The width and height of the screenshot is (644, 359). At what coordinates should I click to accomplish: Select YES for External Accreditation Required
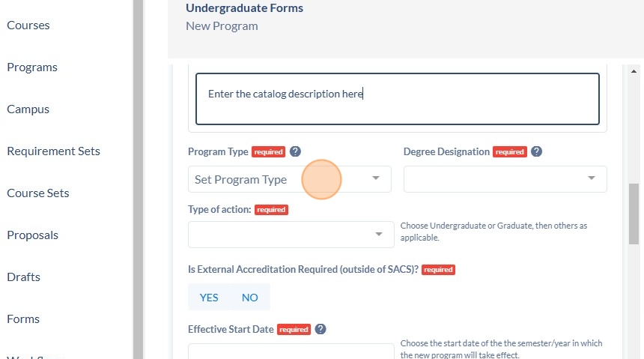click(209, 298)
